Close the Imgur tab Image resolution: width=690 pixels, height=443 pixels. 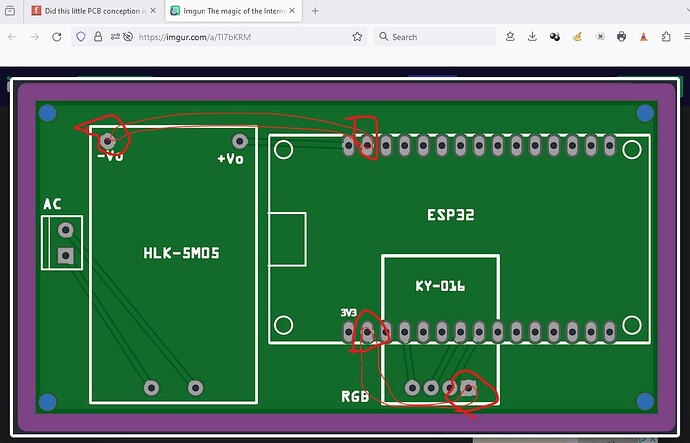[292, 11]
